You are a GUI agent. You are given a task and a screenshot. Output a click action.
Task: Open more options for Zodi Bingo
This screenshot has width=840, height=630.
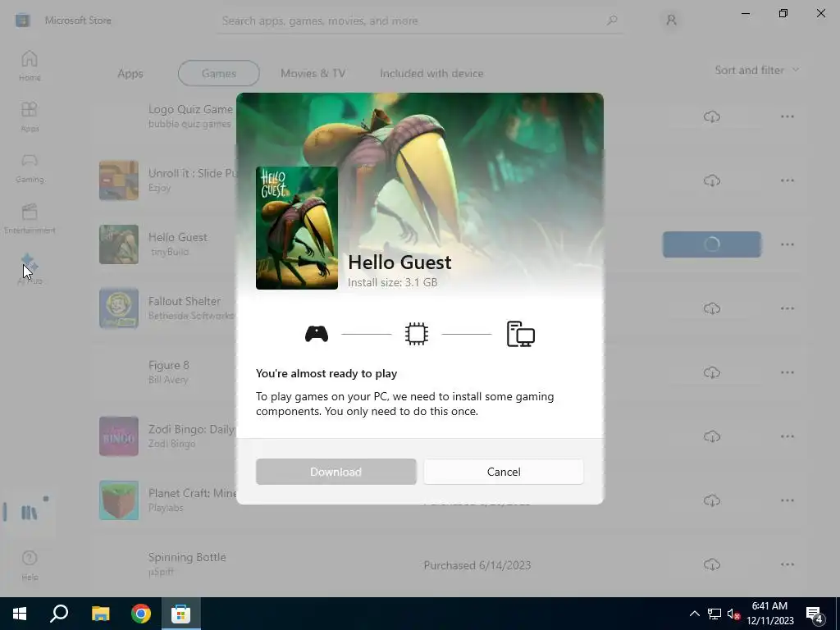click(x=787, y=436)
